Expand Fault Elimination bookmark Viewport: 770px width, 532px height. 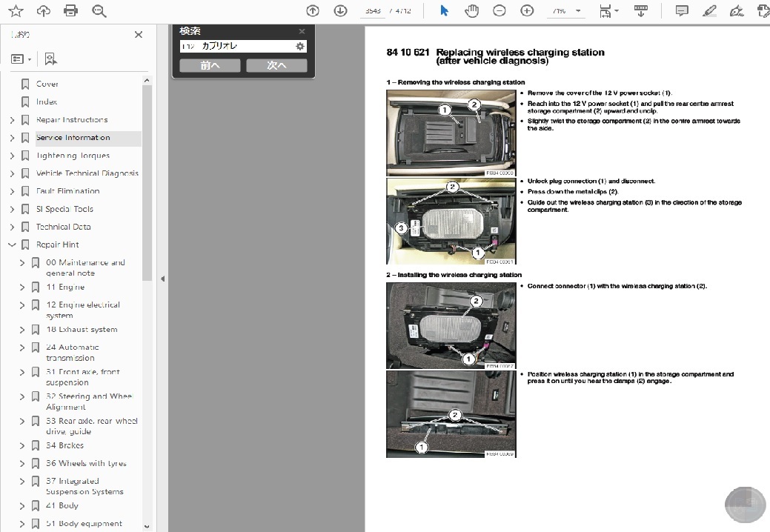pos(13,191)
